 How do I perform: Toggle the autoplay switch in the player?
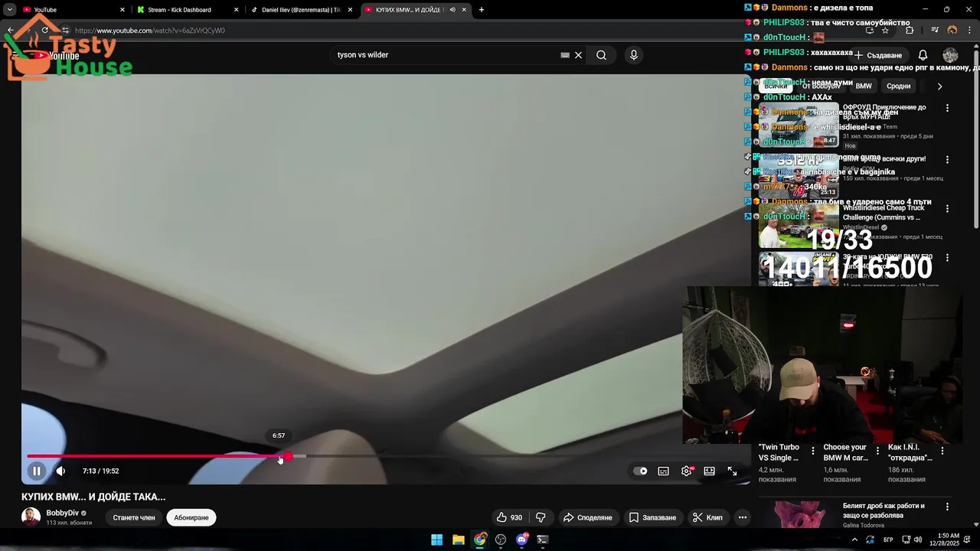(x=640, y=471)
